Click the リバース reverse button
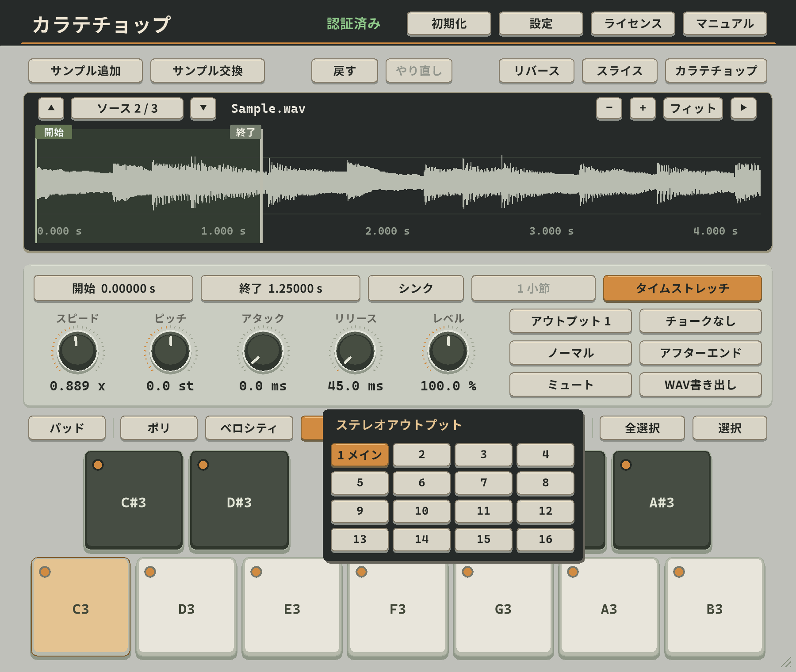The image size is (796, 672). click(536, 71)
